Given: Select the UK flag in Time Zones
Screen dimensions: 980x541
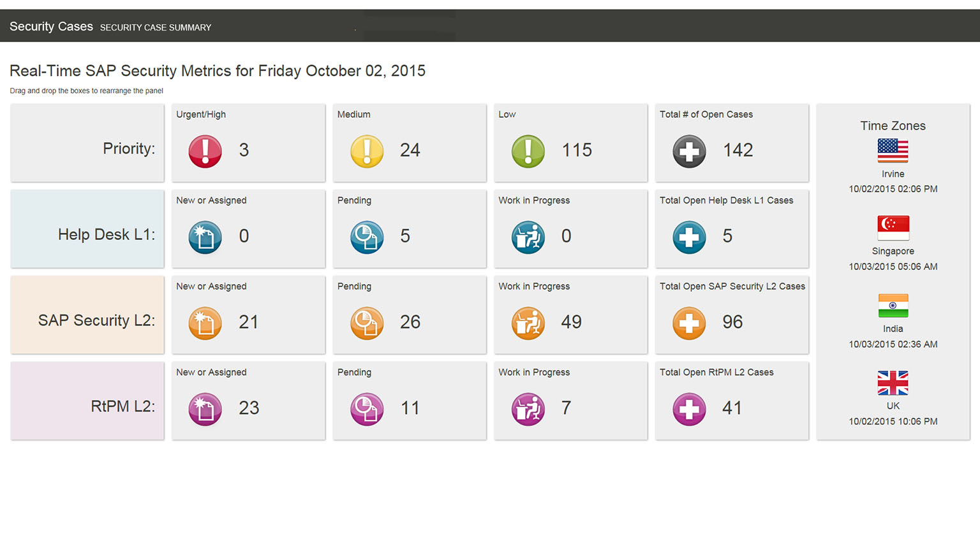Looking at the screenshot, I should (x=893, y=383).
